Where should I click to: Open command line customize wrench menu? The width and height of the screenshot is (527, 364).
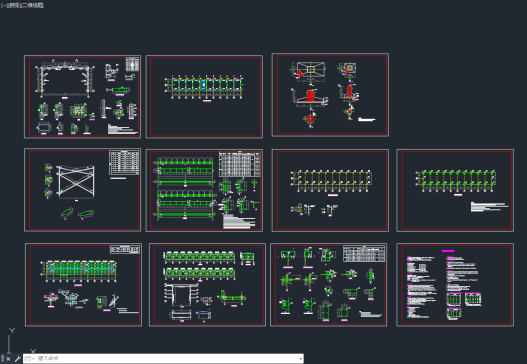(x=17, y=359)
